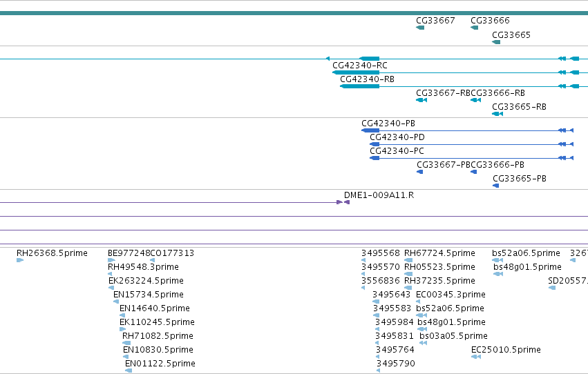
Task: Click transcript label CG42340-RC
Action: (x=359, y=66)
